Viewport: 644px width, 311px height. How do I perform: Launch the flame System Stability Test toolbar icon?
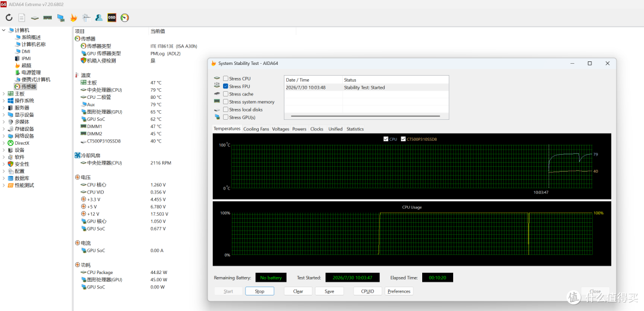click(x=73, y=18)
